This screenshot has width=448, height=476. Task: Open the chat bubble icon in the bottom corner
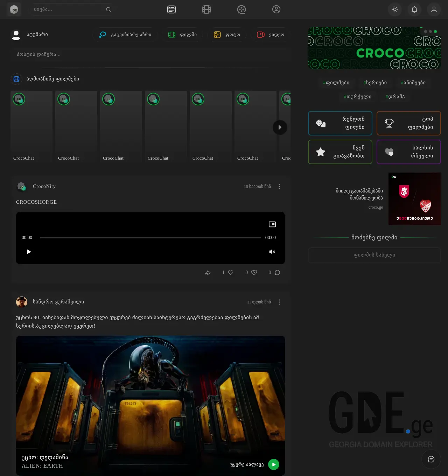[x=431, y=459]
